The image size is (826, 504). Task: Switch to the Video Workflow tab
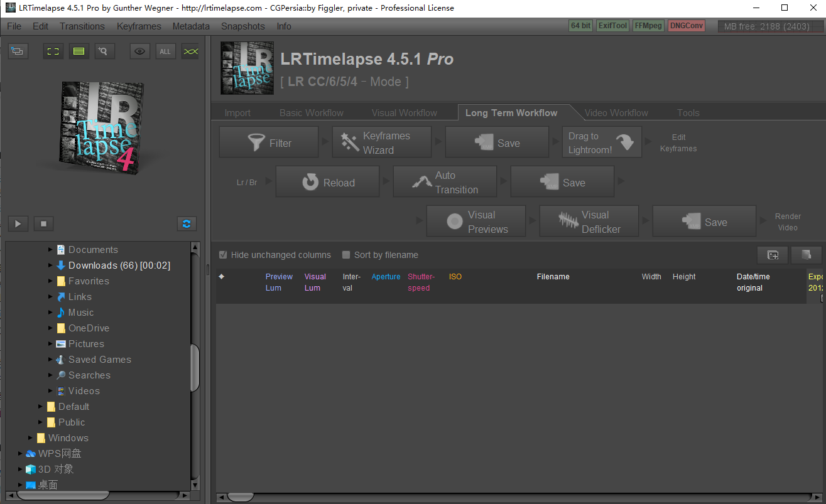[x=616, y=112]
